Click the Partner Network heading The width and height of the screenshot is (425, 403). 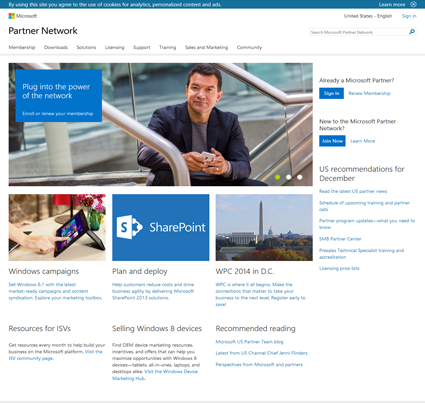point(43,31)
